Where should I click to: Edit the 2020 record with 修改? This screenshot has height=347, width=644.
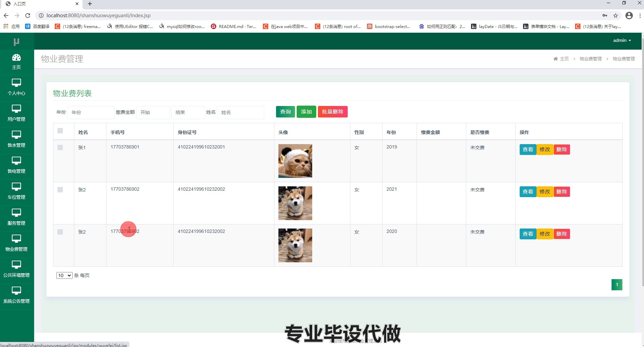pos(545,234)
